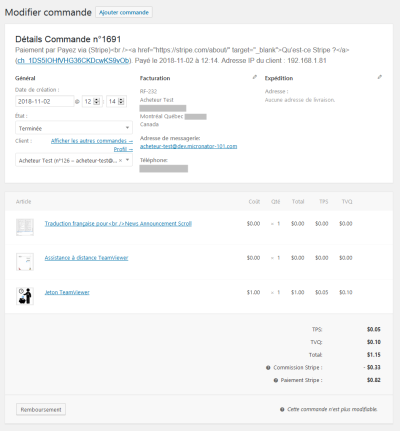Image resolution: width=400 pixels, height=431 pixels.
Task: Edit shipping address with pencil icon
Action: (379, 77)
